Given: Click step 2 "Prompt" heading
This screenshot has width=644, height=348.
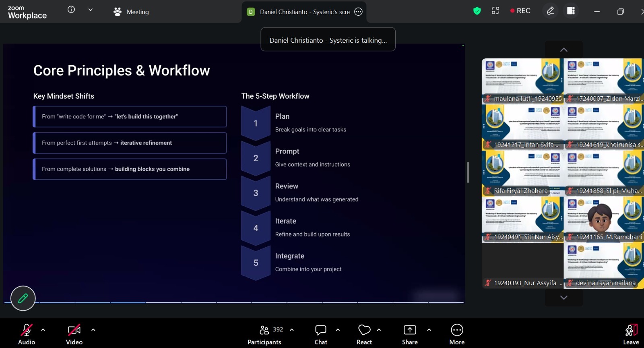Looking at the screenshot, I should (x=287, y=151).
